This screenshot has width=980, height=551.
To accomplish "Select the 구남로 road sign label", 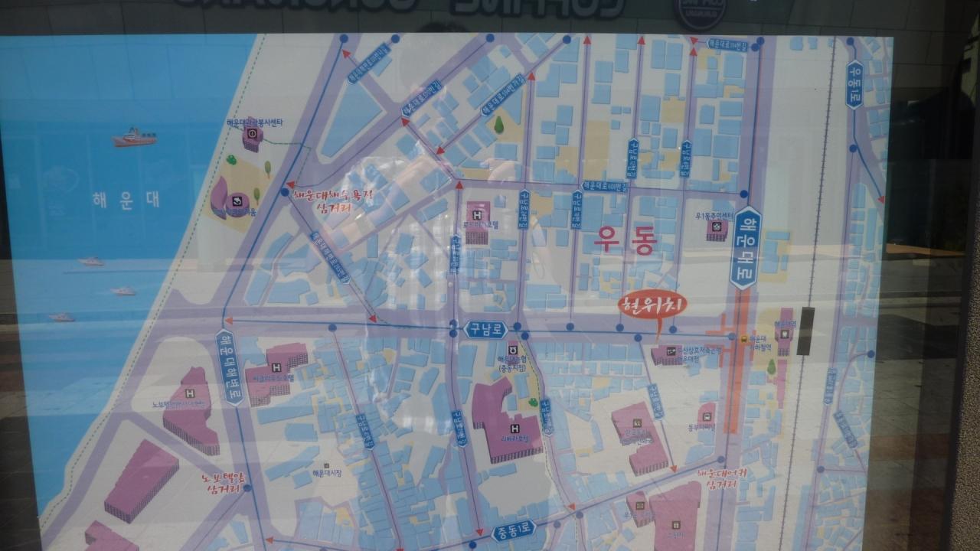I will pos(487,330).
